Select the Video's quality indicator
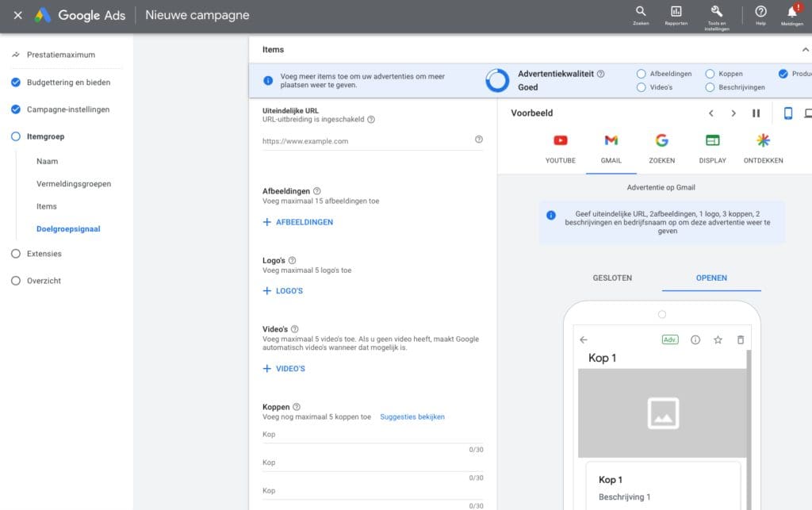Viewport: 812px width, 510px height. [x=641, y=87]
